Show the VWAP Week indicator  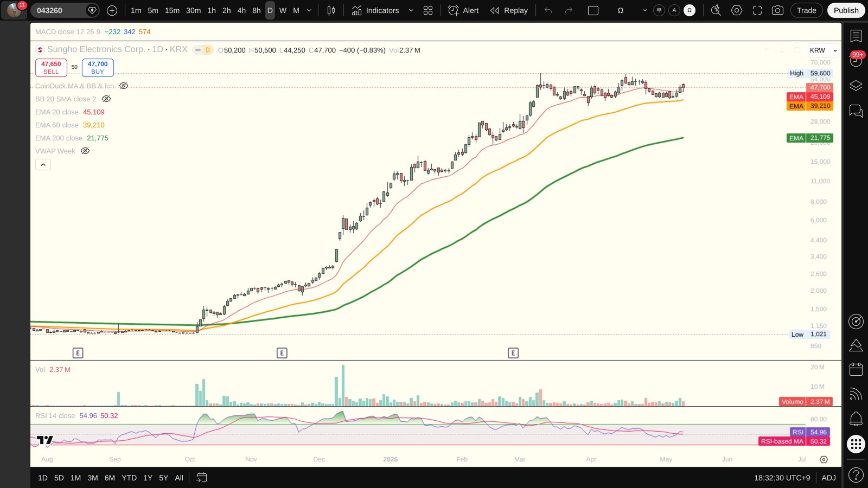(85, 151)
